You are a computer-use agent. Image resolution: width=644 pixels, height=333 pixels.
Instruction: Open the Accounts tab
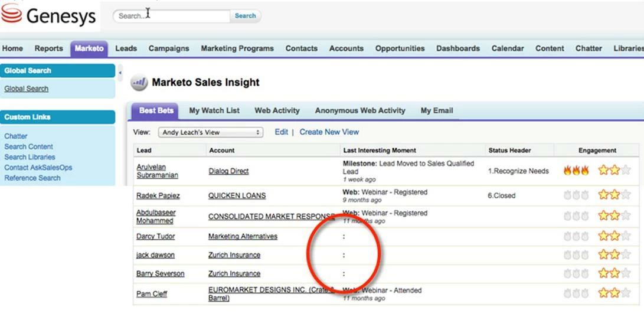(x=346, y=48)
